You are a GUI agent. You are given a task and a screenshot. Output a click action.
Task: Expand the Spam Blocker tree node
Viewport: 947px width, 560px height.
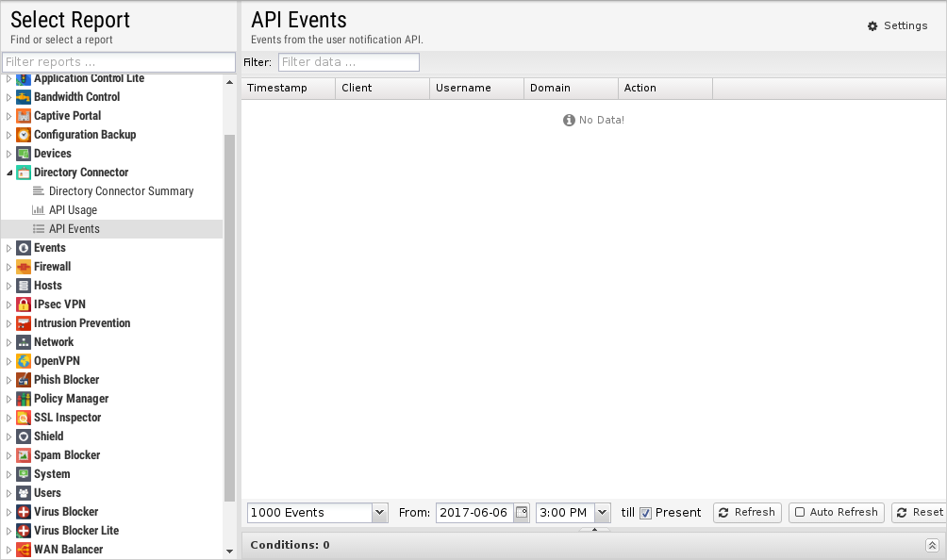(x=9, y=455)
